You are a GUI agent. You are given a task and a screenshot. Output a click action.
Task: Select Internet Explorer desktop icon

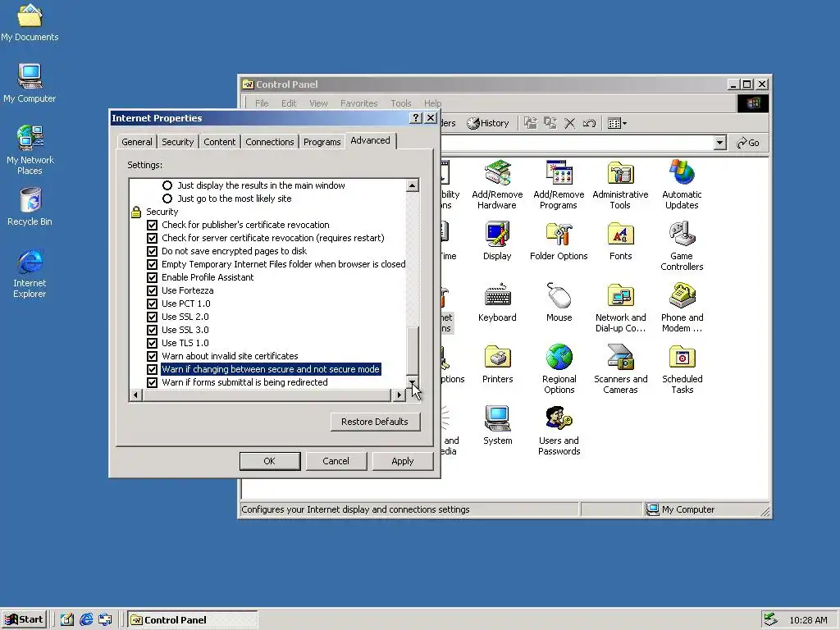click(30, 273)
